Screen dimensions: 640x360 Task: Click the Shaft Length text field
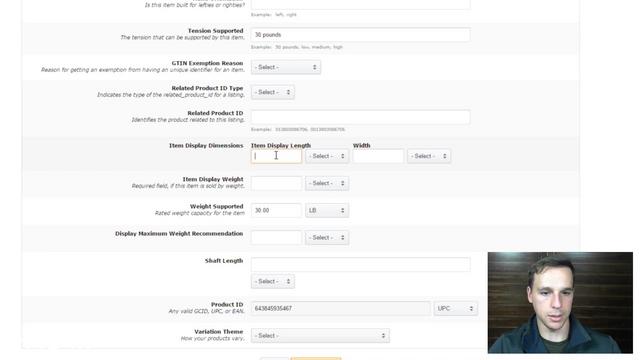pos(360,264)
